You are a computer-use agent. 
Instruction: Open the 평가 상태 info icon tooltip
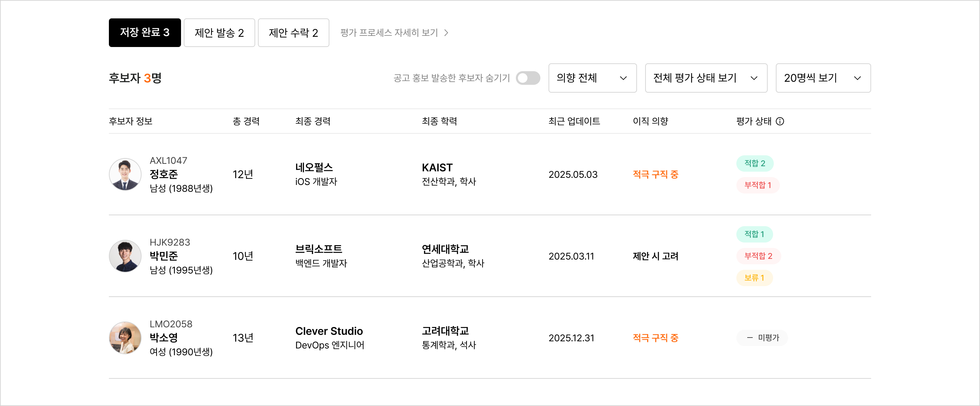click(781, 121)
